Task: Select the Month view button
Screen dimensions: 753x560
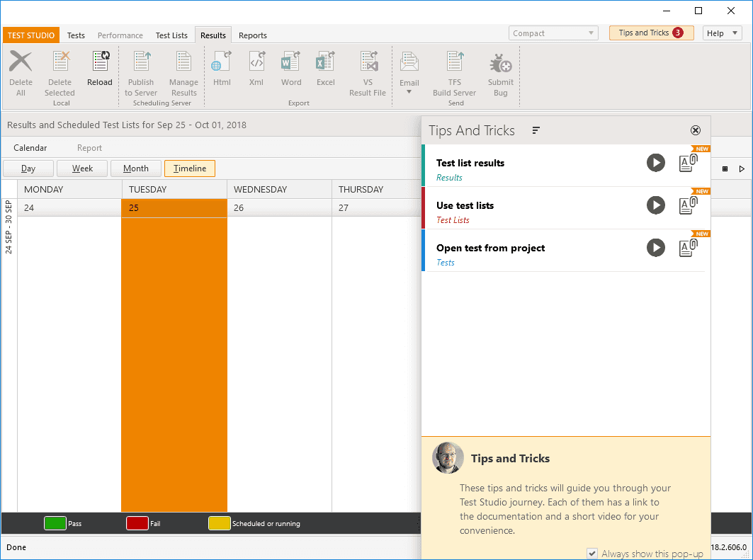Action: click(136, 168)
